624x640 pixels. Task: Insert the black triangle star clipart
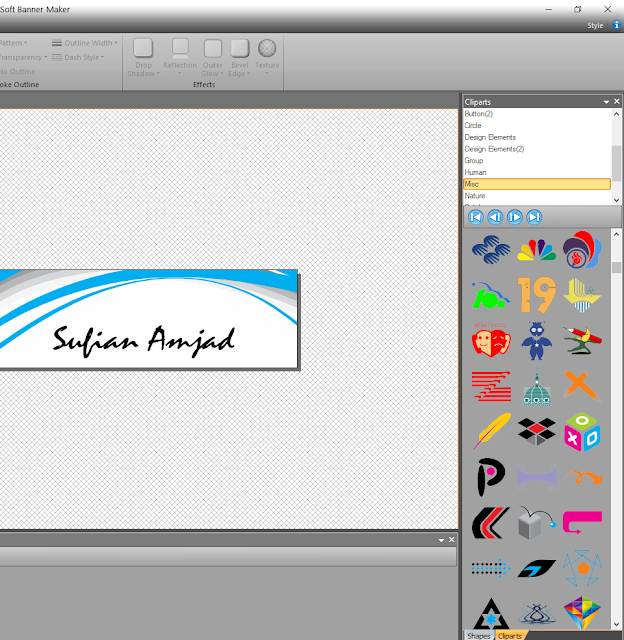click(491, 613)
